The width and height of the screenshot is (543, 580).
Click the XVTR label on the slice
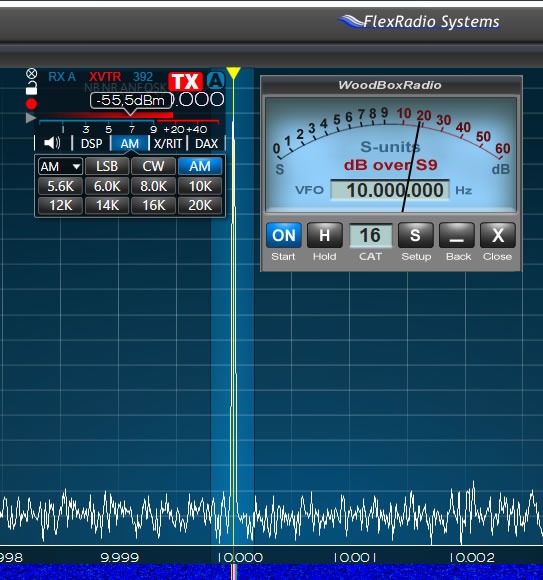pyautogui.click(x=105, y=77)
